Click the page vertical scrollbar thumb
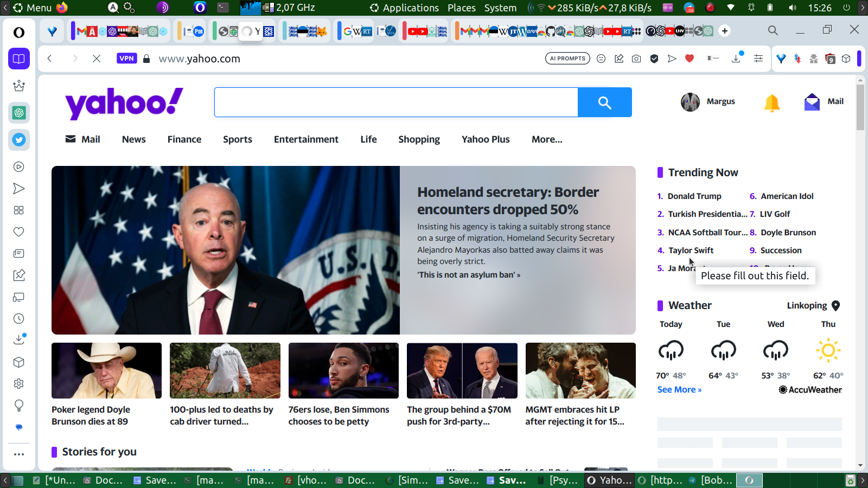The image size is (868, 488). pyautogui.click(x=860, y=107)
